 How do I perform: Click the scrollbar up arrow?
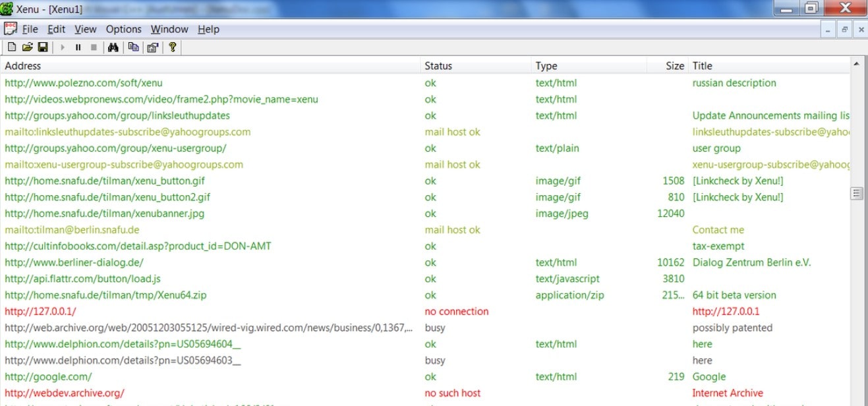pos(857,64)
